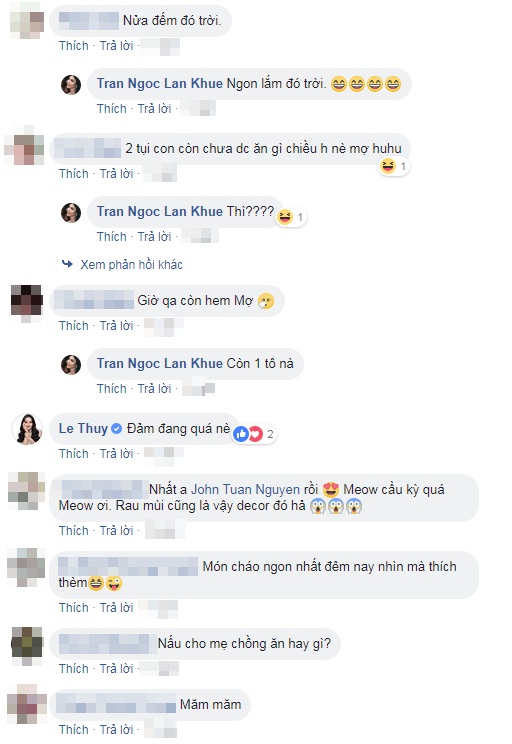Like the 'Măm măm' comment
This screenshot has height=744, width=512.
pos(74,729)
